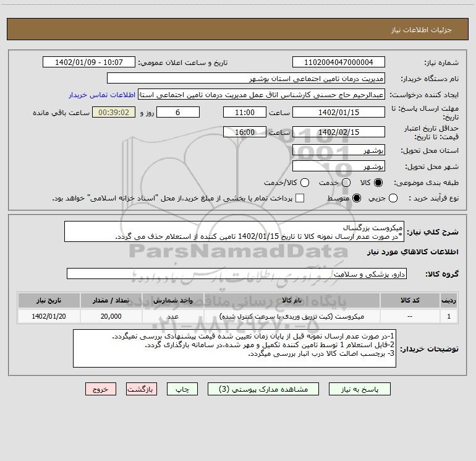Click the goods group field دارو، پزشکی و سلامت
The width and height of the screenshot is (476, 461).
coord(237,274)
